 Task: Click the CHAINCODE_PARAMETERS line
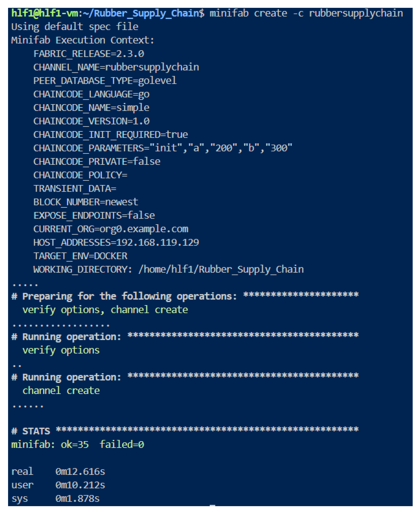coord(163,148)
